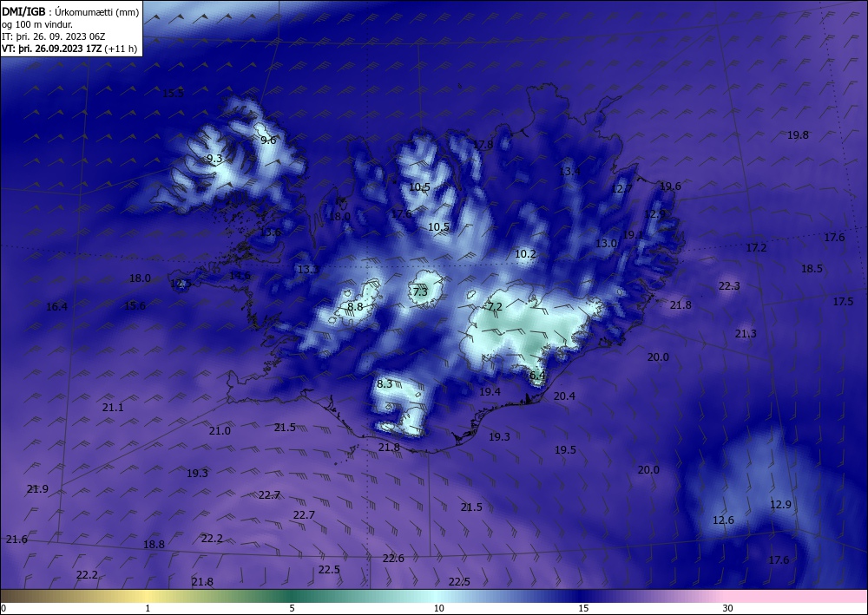Click the 19.6 value label
Image resolution: width=868 pixels, height=615 pixels.
point(670,186)
